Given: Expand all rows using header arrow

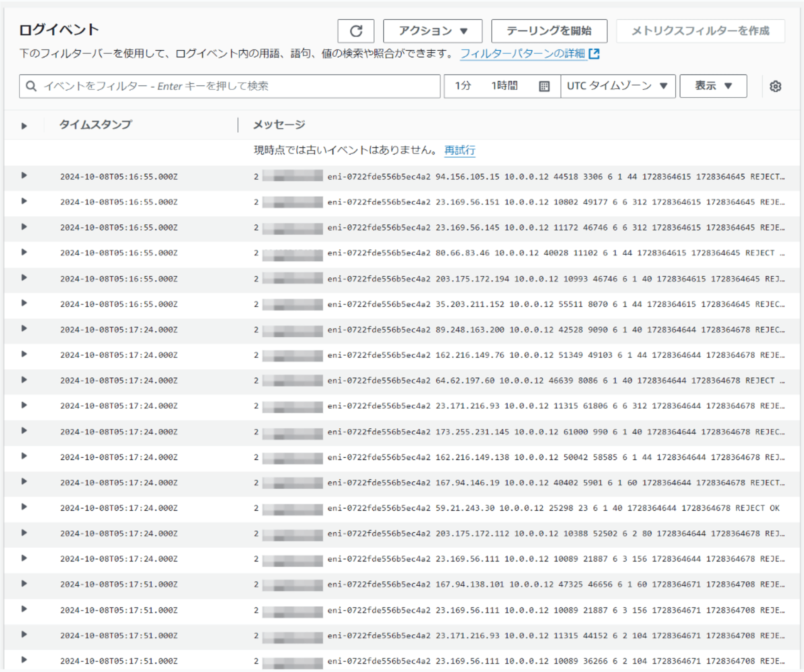Looking at the screenshot, I should tap(24, 126).
